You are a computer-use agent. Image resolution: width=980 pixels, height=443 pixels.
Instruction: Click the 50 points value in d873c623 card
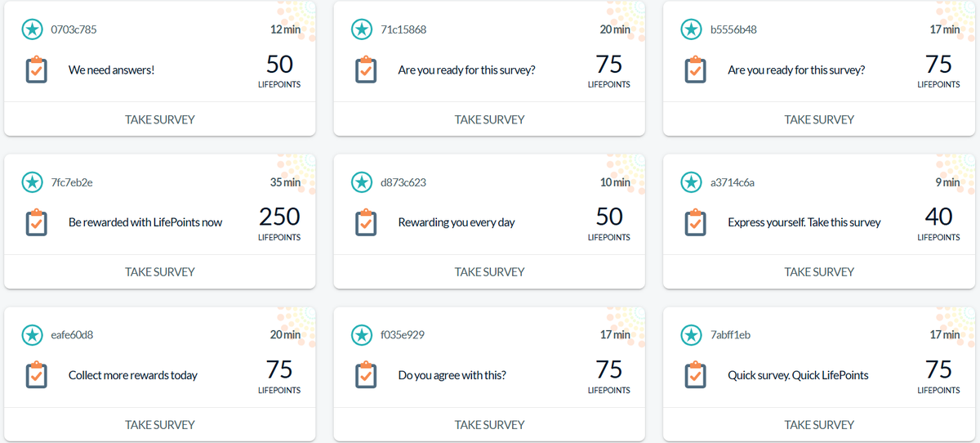pyautogui.click(x=609, y=217)
